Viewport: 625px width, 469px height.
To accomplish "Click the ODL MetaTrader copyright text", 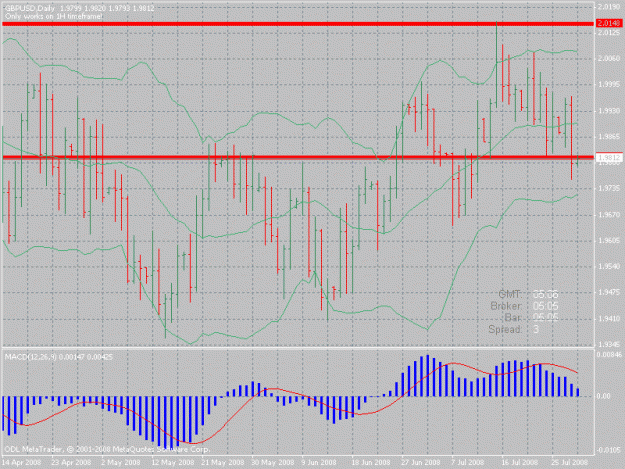I will [107, 450].
